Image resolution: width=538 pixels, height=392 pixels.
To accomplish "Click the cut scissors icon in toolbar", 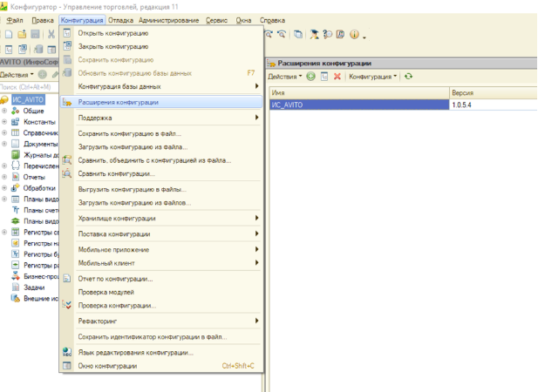I will (51, 35).
